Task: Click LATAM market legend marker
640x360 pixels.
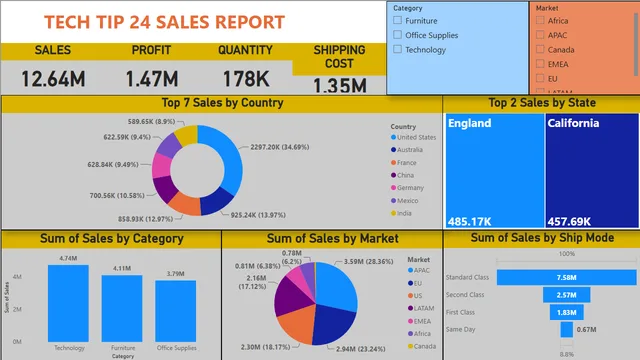Action: coord(410,308)
